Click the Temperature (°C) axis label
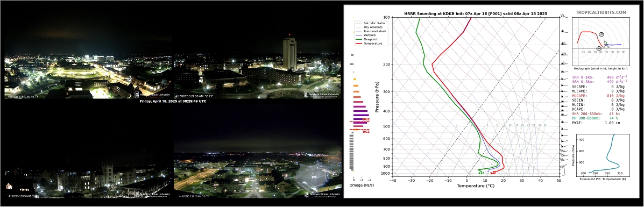 coord(475,185)
